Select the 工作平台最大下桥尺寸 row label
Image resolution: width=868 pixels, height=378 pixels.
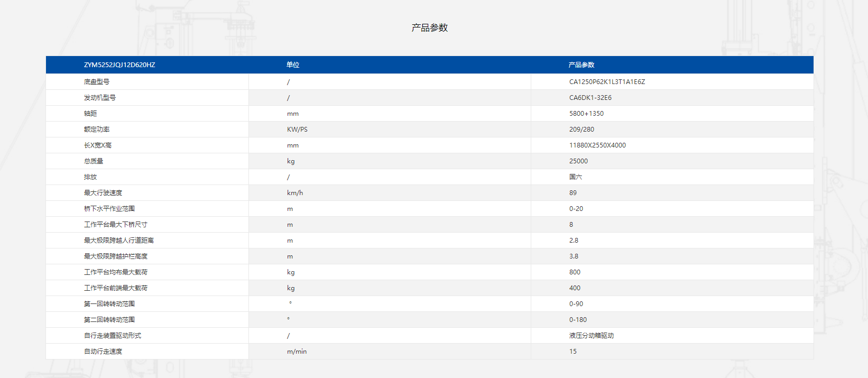tap(116, 225)
